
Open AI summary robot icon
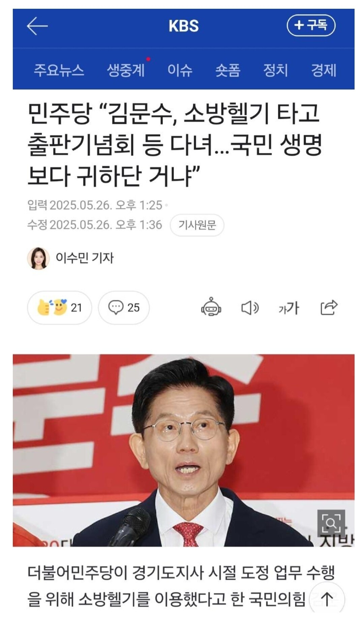211,307
